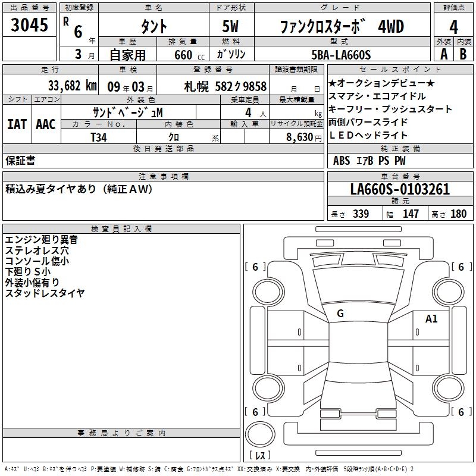Click seating capacity 4 人
Screen dimensions: 476x476
[255, 112]
